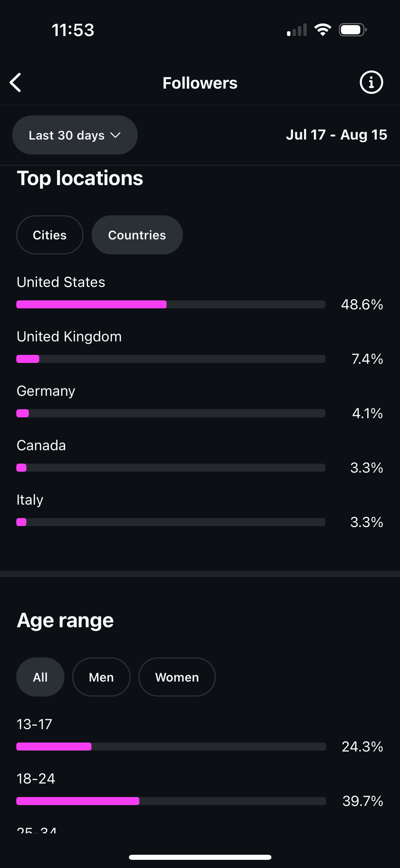Tap the Wi-Fi status icon
Screen dimensions: 400x868
pos(323,30)
